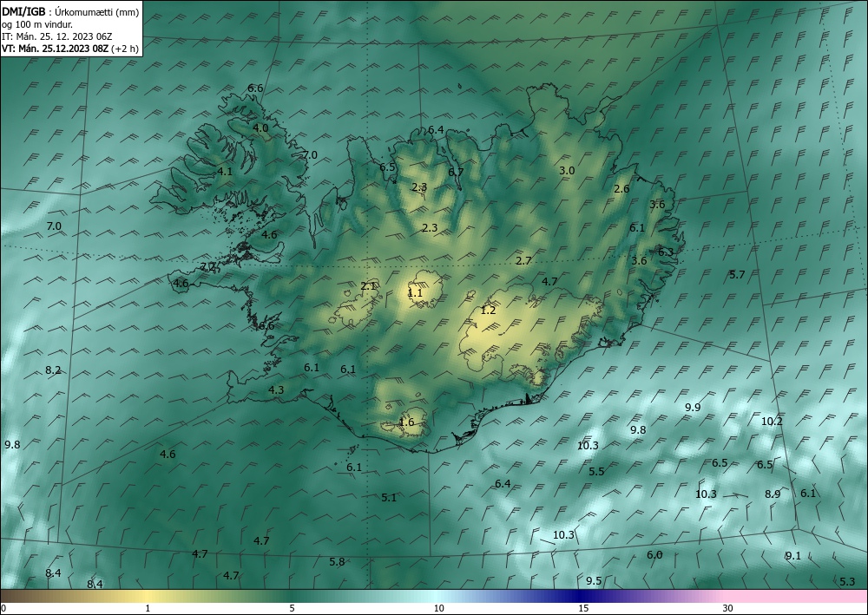868x615 pixels.
Task: Click the map value 2.7
Action: [x=523, y=260]
